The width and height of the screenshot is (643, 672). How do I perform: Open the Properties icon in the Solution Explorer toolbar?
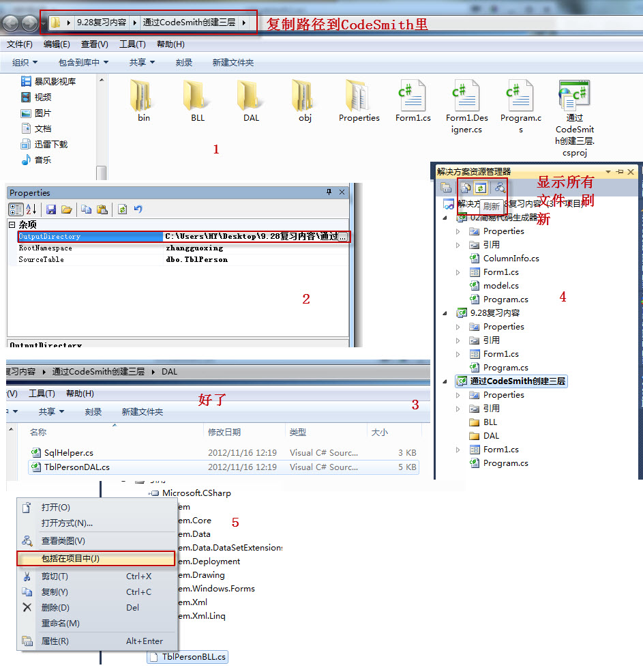click(x=446, y=188)
